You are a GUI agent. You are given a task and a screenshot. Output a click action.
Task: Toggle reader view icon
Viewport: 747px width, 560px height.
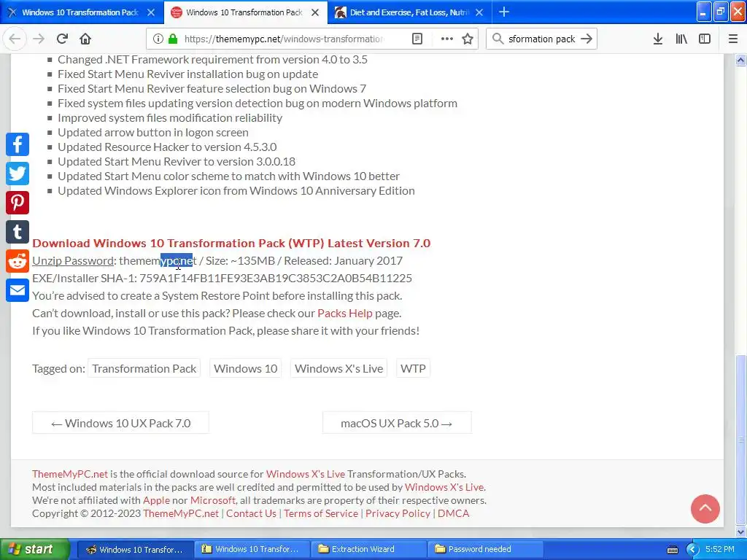(x=417, y=39)
